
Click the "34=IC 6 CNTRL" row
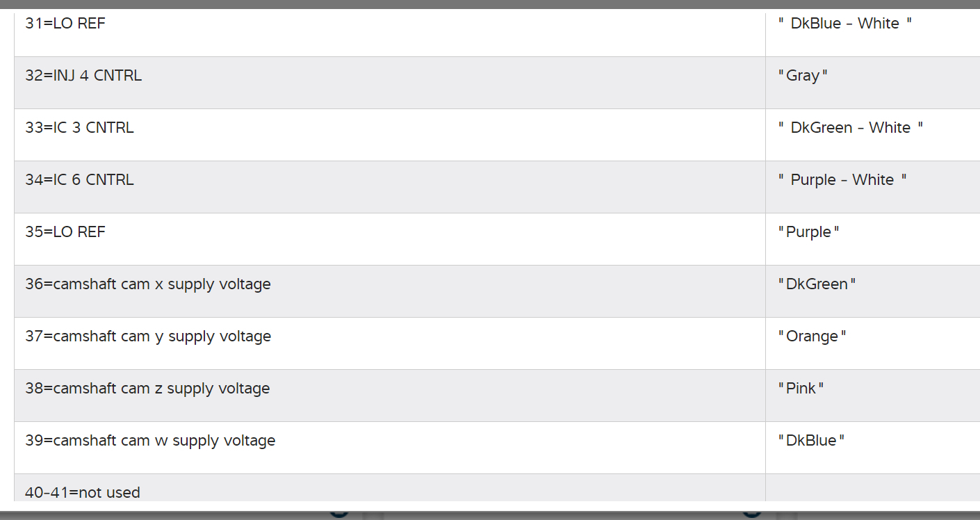pos(79,180)
